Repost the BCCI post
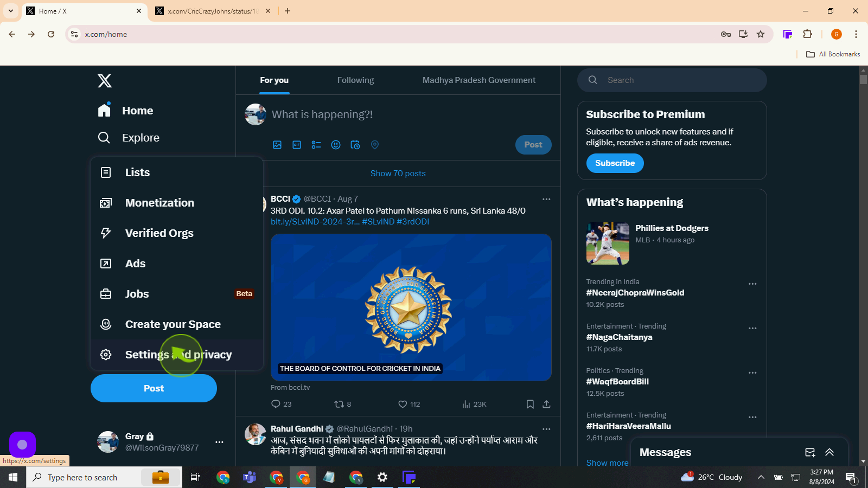The width and height of the screenshot is (868, 488). (x=343, y=404)
